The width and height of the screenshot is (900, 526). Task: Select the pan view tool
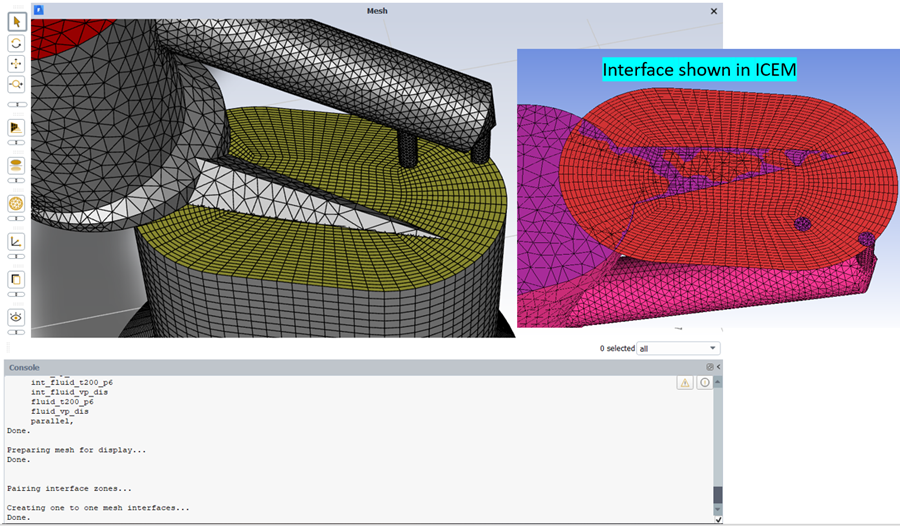[17, 64]
